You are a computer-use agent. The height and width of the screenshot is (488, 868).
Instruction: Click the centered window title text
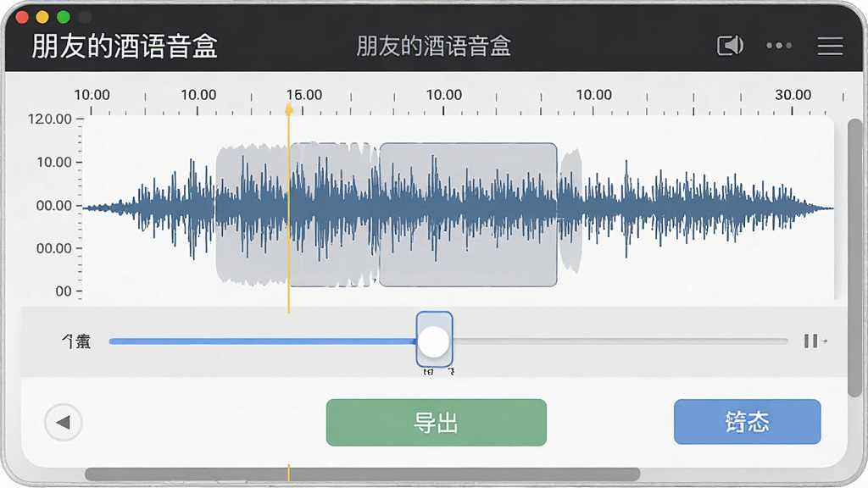click(x=433, y=46)
